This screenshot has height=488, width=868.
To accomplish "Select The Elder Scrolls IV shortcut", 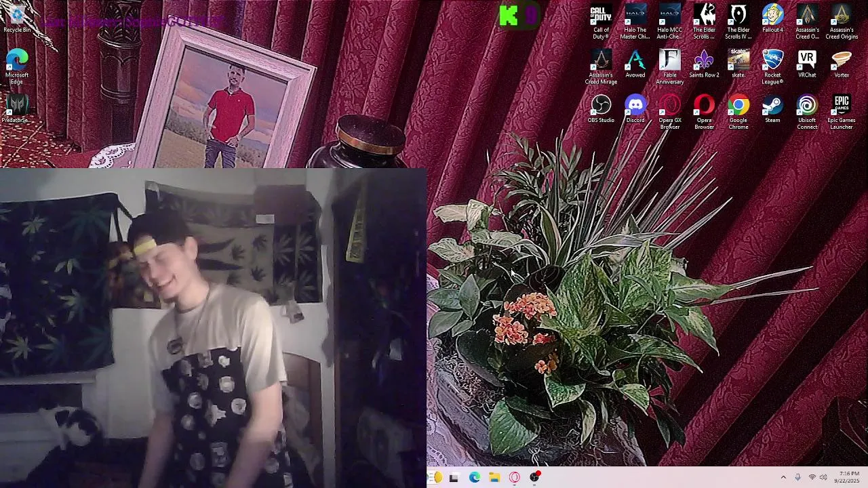I will pyautogui.click(x=738, y=20).
